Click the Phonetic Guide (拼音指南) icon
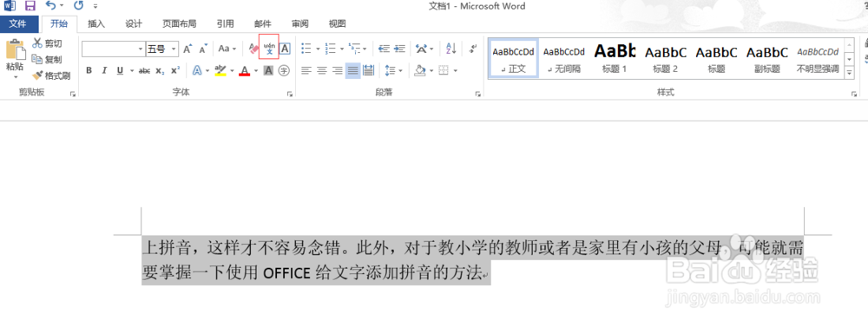868x327 pixels. click(269, 49)
